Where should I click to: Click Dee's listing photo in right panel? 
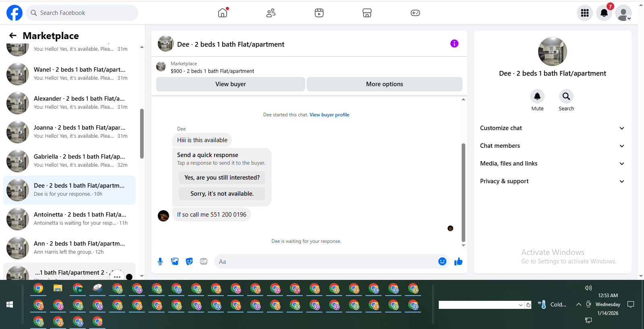tap(553, 52)
